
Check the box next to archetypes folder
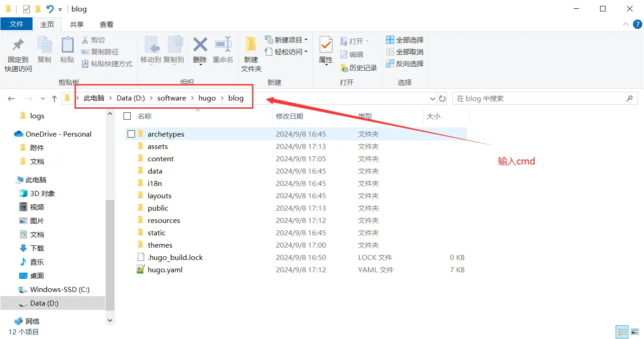(131, 134)
